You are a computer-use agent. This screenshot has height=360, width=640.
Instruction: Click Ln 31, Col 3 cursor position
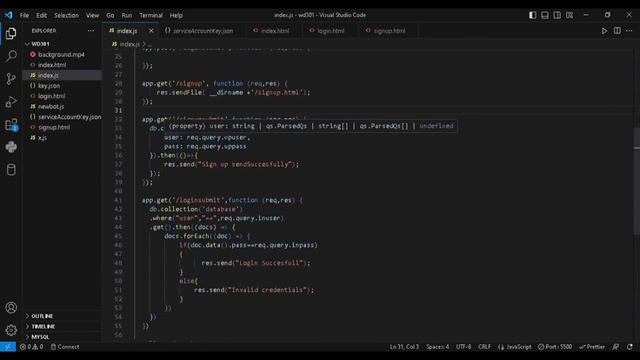point(404,347)
